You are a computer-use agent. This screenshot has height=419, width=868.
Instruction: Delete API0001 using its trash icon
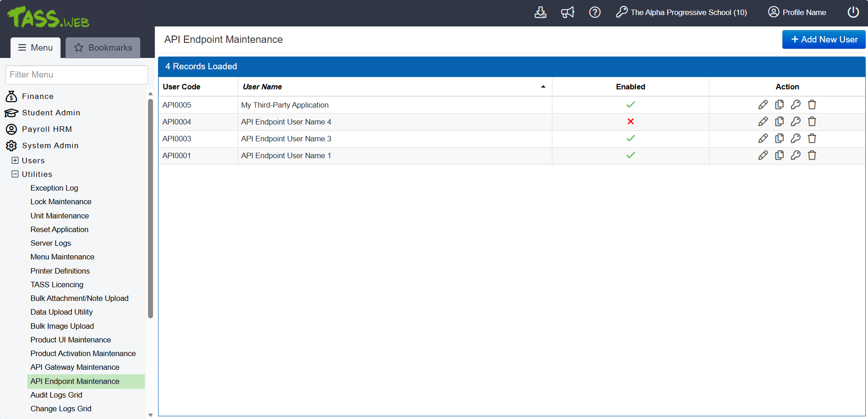click(812, 155)
